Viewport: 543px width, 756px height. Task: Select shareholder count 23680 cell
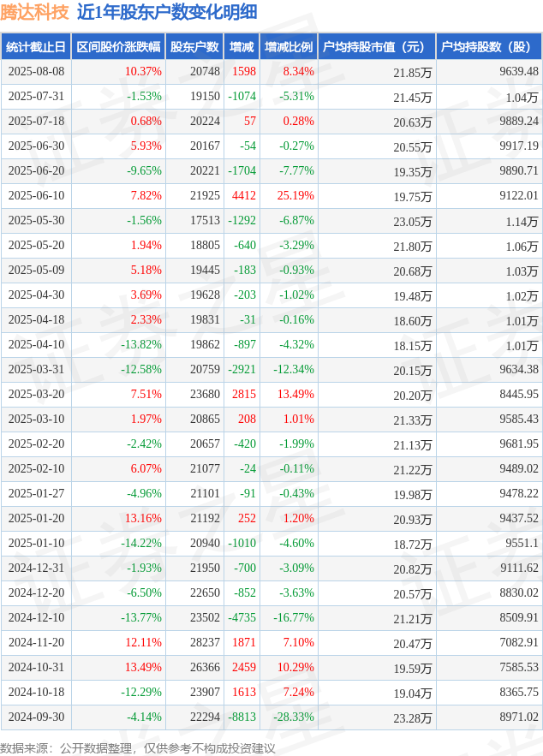coord(205,394)
